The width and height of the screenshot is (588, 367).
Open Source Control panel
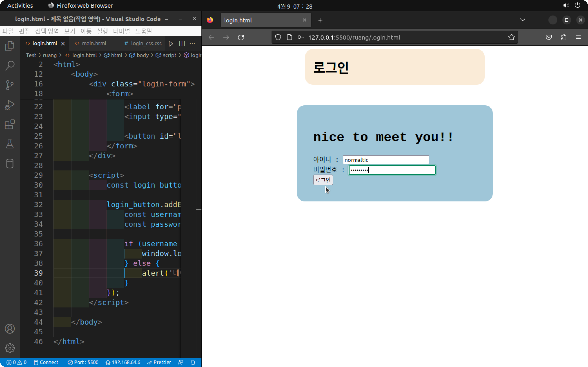(10, 85)
